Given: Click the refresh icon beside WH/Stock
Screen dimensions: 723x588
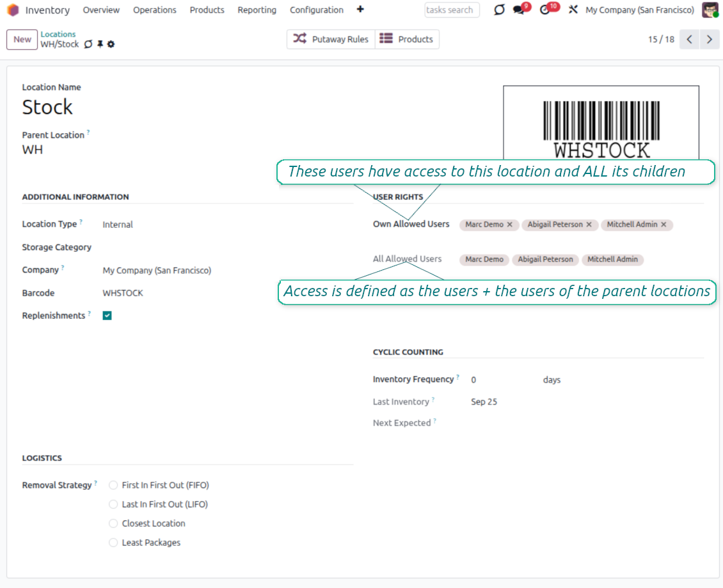Looking at the screenshot, I should click(x=88, y=44).
